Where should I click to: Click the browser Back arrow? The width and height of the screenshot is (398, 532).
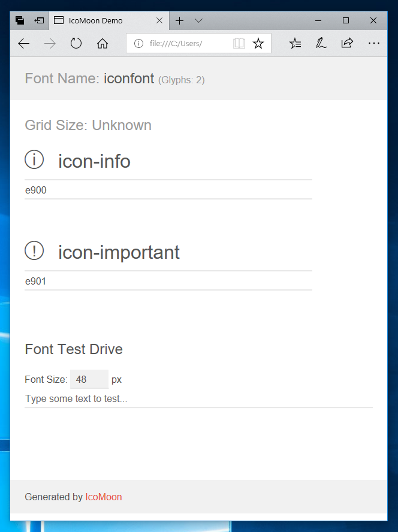[x=24, y=43]
